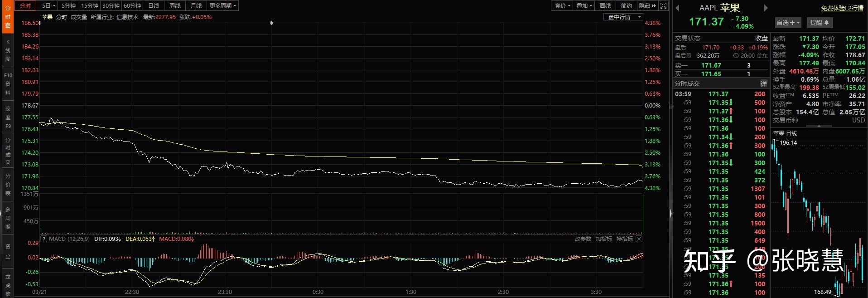Go to previous stock with left arrow
Screen dimensions: 868x298
[x=678, y=8]
